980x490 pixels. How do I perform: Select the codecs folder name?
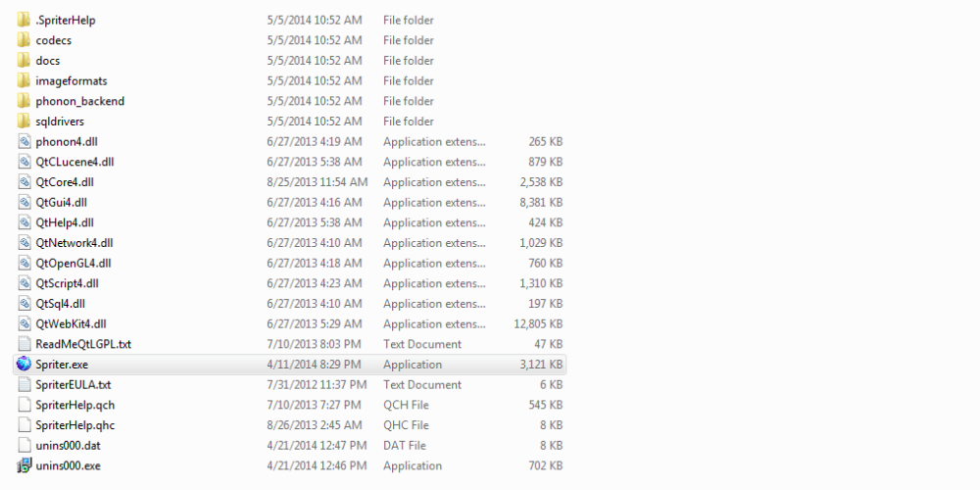[x=54, y=40]
